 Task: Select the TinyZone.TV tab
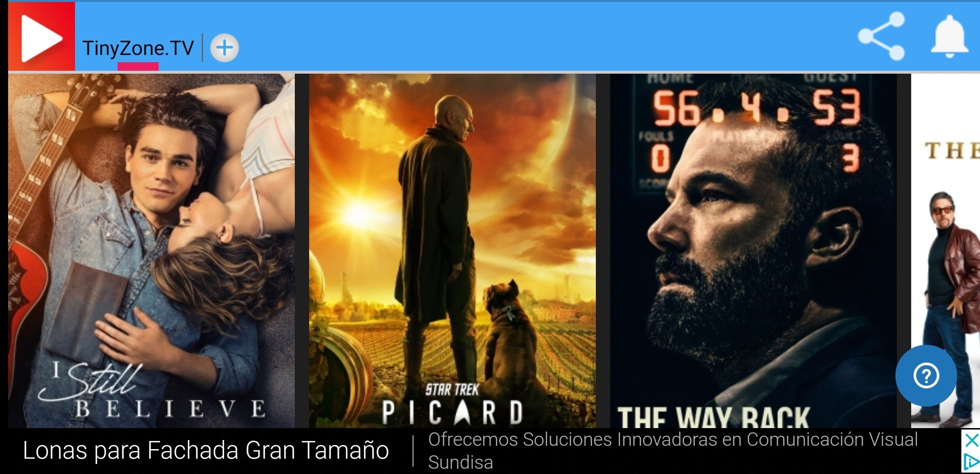(x=138, y=48)
